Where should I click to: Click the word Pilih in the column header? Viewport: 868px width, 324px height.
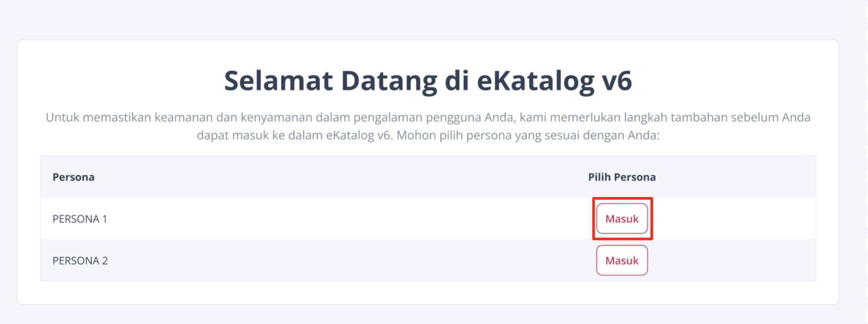(x=599, y=177)
